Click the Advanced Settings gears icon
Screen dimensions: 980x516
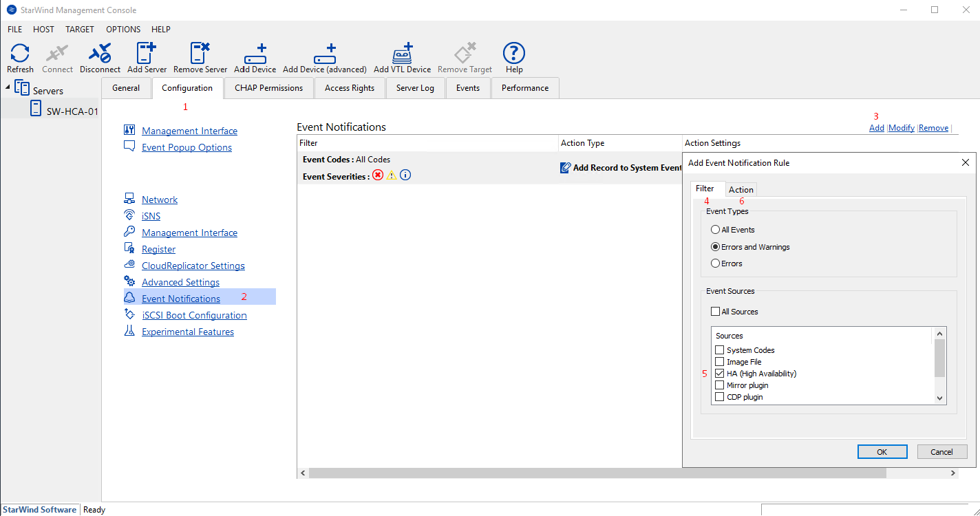tap(129, 281)
